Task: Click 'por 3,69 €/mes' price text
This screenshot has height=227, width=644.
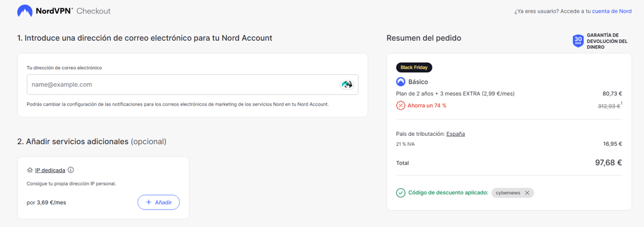Action: [x=46, y=202]
